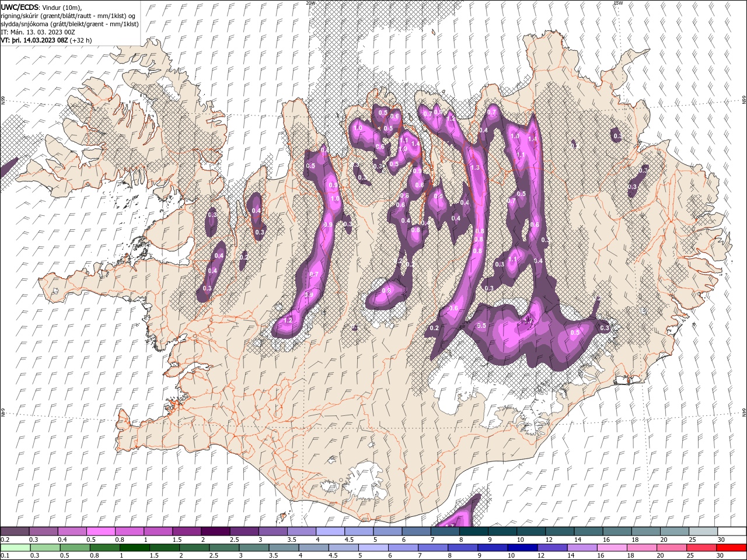Select the 'rigning/skúrir' legend description line
The width and height of the screenshot is (747, 560).
(69, 15)
